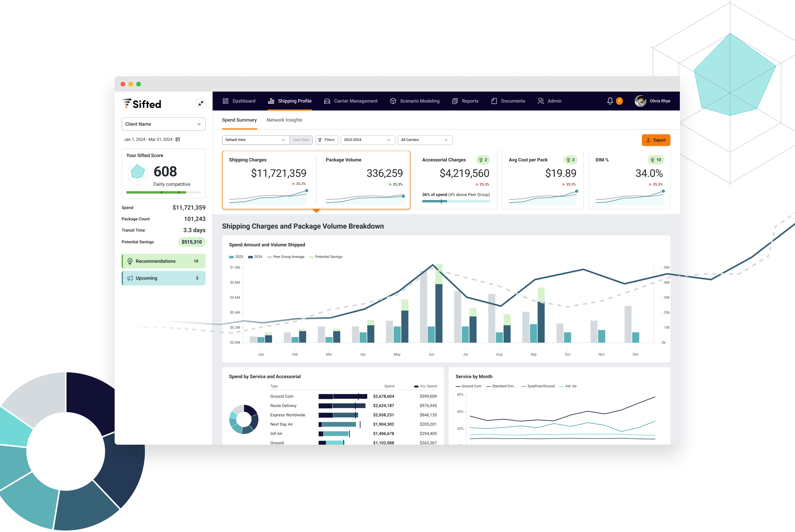Click Olivia Rhye's profile avatar

click(x=640, y=101)
